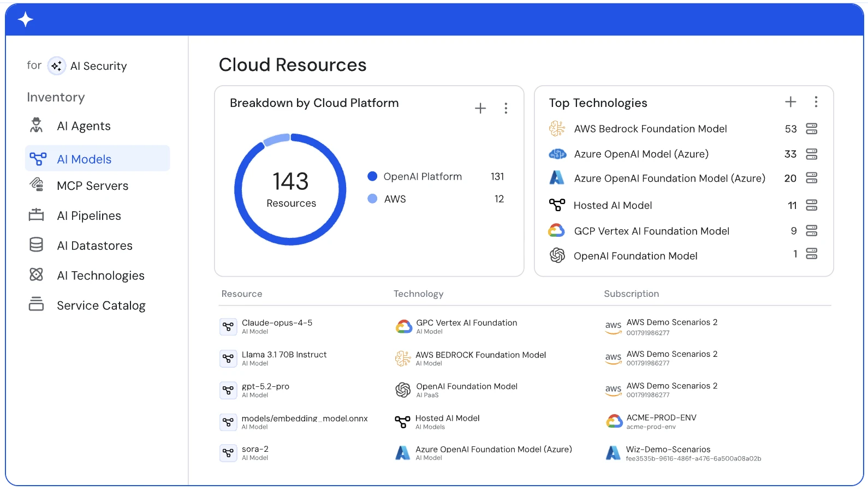Screen dimensions: 868x490
Task: Click the Wiz-Demo-Scenarios subscription
Action: coord(668,449)
